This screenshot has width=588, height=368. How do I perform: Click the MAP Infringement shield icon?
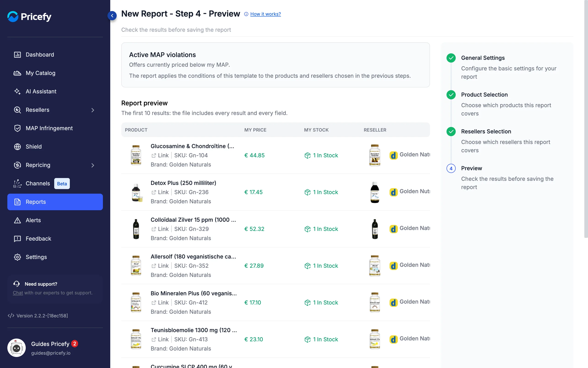pos(17,128)
